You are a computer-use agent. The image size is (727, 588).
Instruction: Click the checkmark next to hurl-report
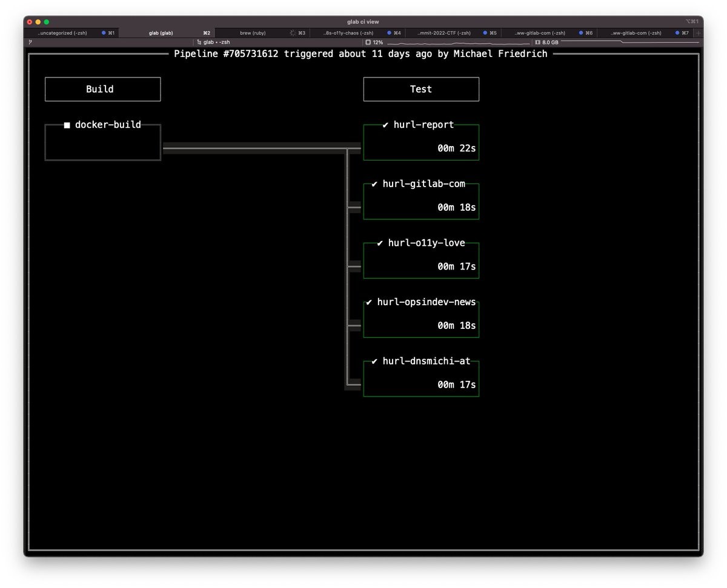click(386, 125)
